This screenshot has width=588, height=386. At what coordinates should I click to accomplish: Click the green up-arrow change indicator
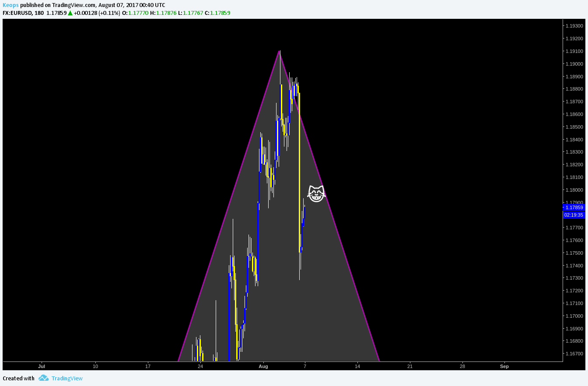point(70,13)
